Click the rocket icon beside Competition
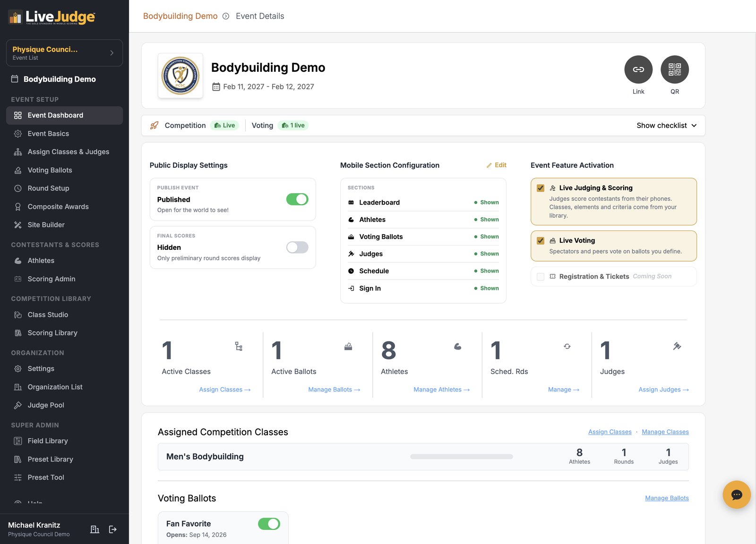The image size is (756, 544). [155, 125]
